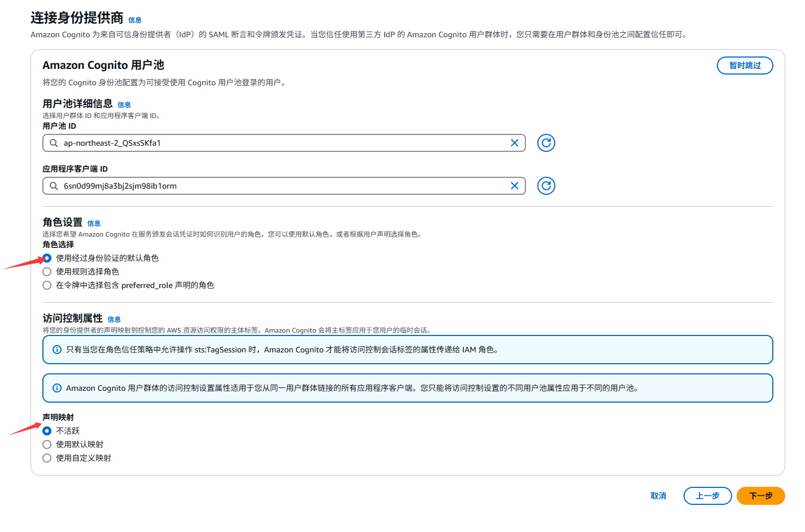Select 使用规则选择角色 radio option
The width and height of the screenshot is (805, 532).
(47, 272)
